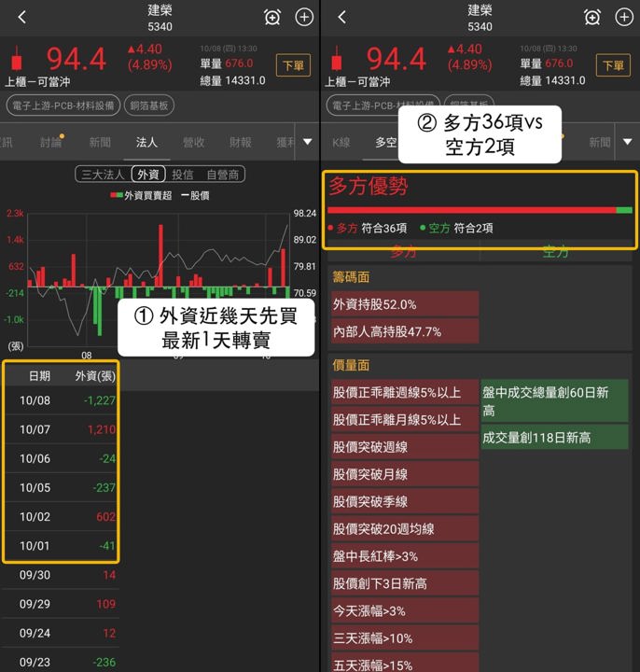640x672 pixels.
Task: Switch to 新聞 tab in right panel
Action: 599,142
